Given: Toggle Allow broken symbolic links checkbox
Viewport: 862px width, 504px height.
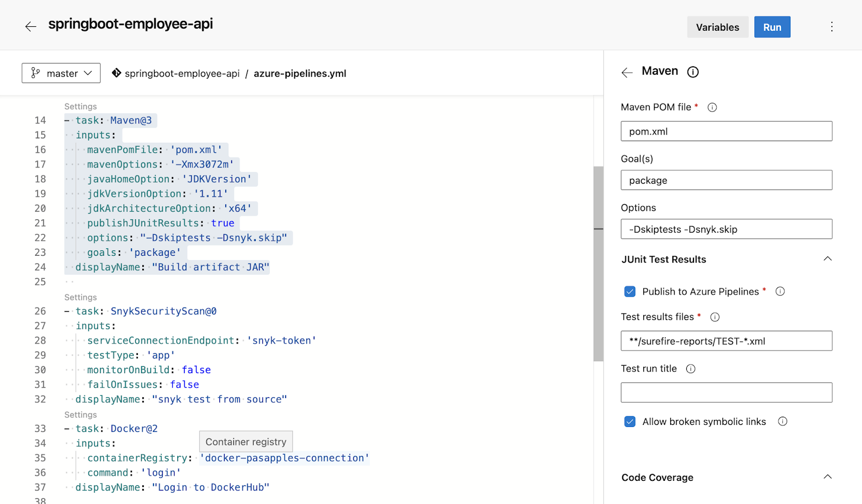Looking at the screenshot, I should tap(630, 422).
